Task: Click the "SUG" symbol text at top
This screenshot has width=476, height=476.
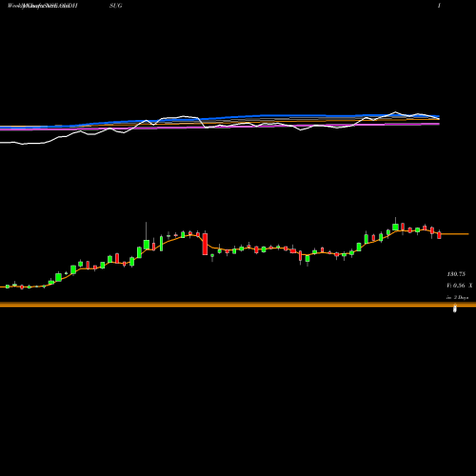Action: [115, 6]
